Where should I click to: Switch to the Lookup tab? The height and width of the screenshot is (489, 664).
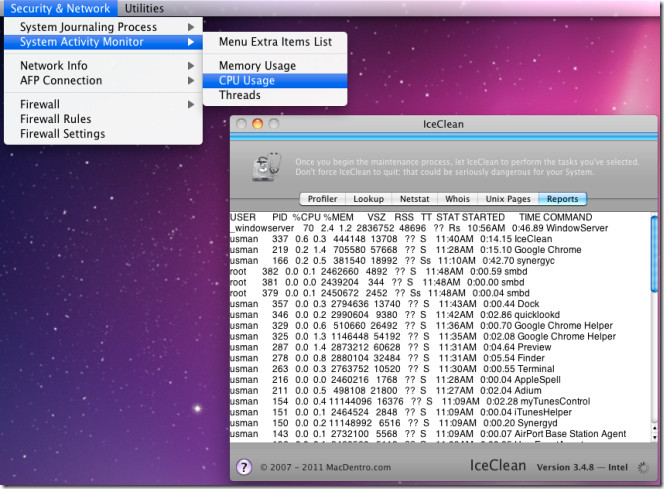tap(368, 199)
